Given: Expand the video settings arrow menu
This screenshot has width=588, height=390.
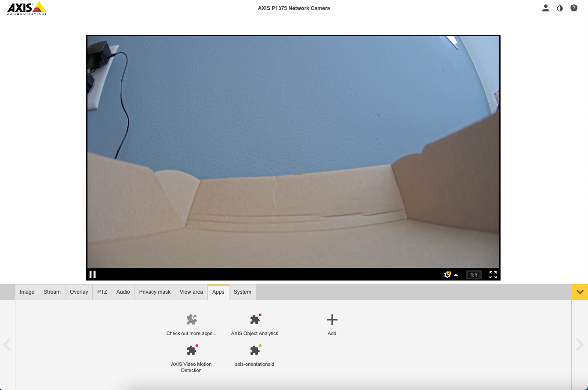Looking at the screenshot, I should tap(456, 275).
